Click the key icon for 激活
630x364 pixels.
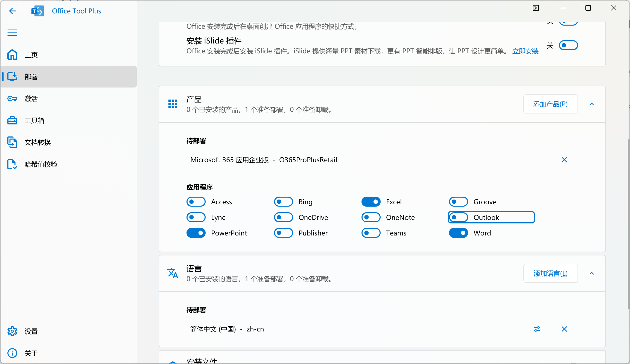tap(12, 98)
